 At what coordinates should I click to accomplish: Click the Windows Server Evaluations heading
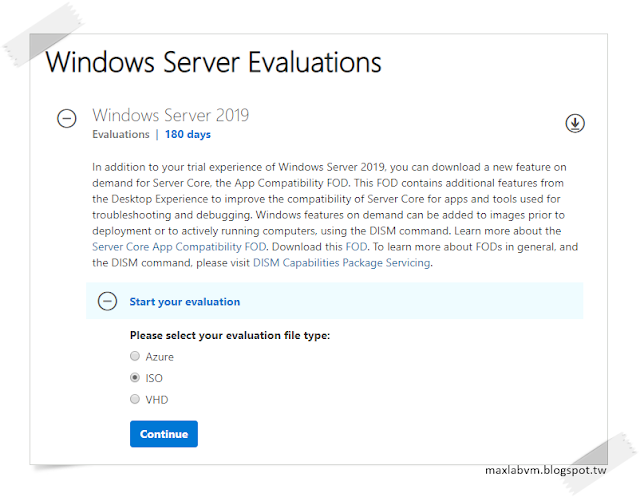coord(213,62)
